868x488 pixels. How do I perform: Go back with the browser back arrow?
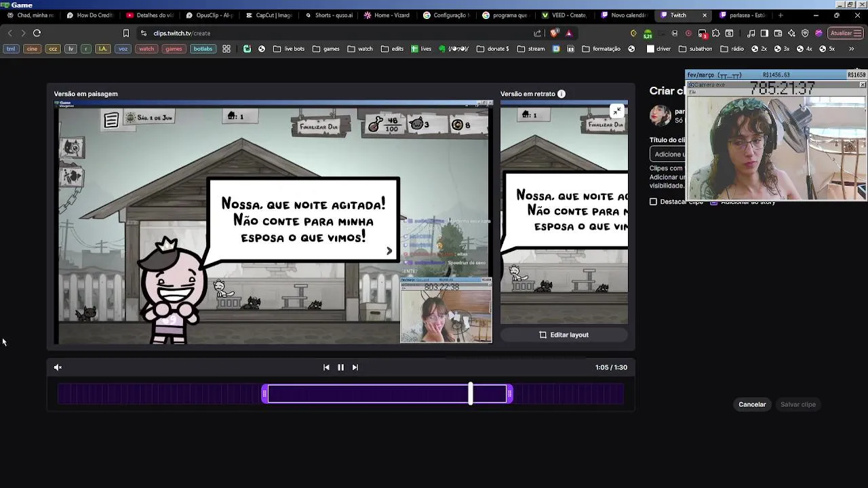coord(9,33)
